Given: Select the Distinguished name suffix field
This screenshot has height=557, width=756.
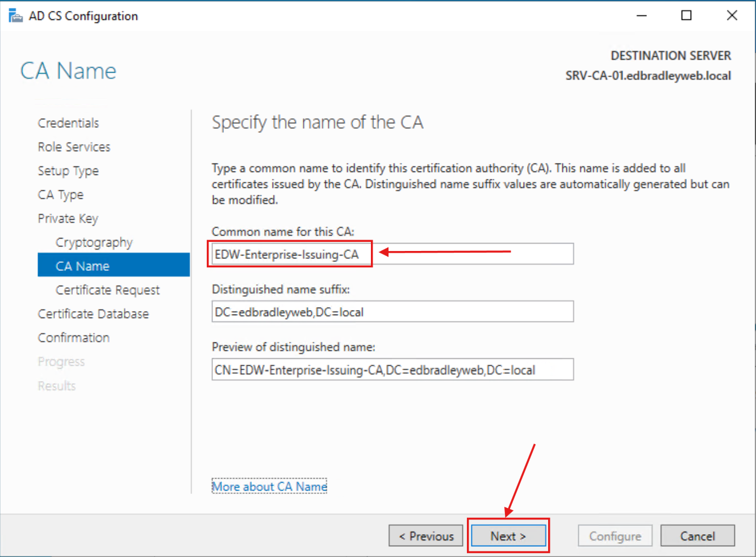Looking at the screenshot, I should [x=392, y=311].
